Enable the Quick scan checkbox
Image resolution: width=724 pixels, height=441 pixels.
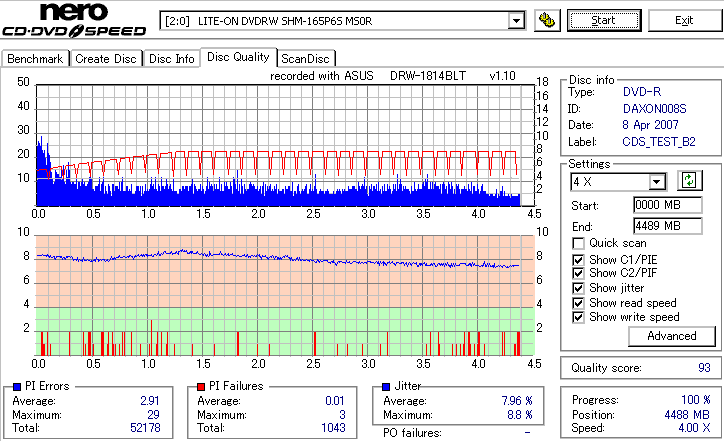[x=578, y=243]
